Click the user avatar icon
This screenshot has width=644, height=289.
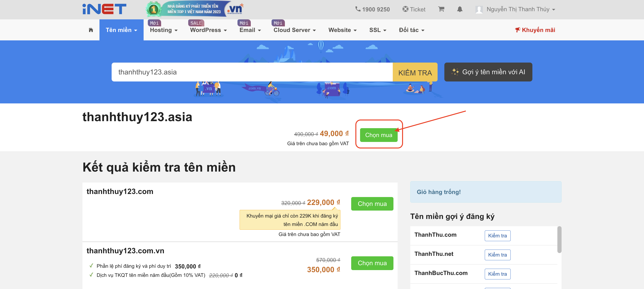click(479, 10)
